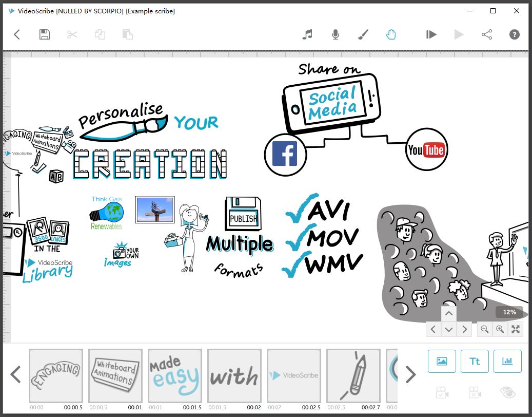The image size is (532, 417).
Task: Clear camera position icon
Action: (475, 392)
